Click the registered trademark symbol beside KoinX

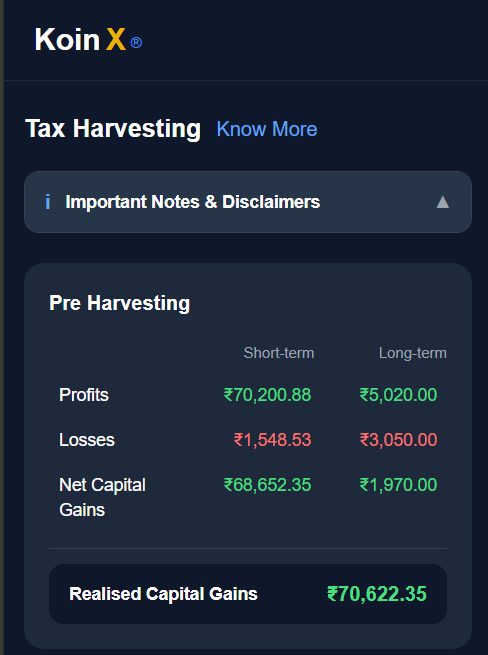point(136,43)
